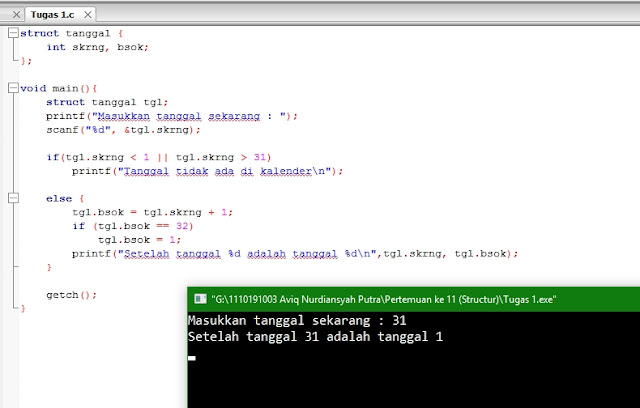Click the 'void main(){' line
Screen dimensions: 640x408
click(59, 88)
